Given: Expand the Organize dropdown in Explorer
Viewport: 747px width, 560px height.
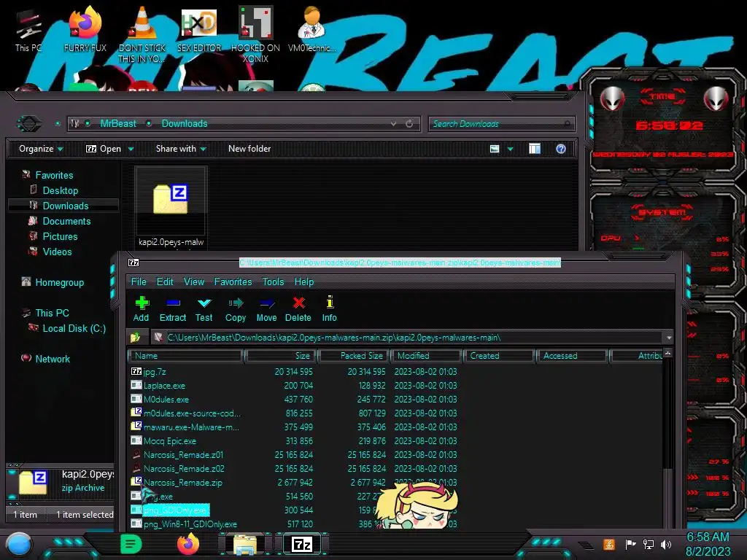Looking at the screenshot, I should [x=41, y=149].
